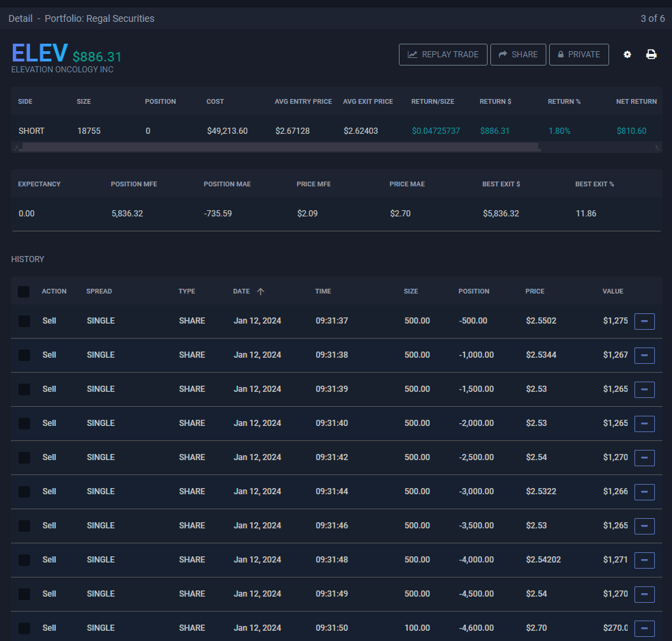Viewport: 672px width, 641px height.
Task: Click the scrollbar left arrow in summary table
Action: [x=16, y=147]
